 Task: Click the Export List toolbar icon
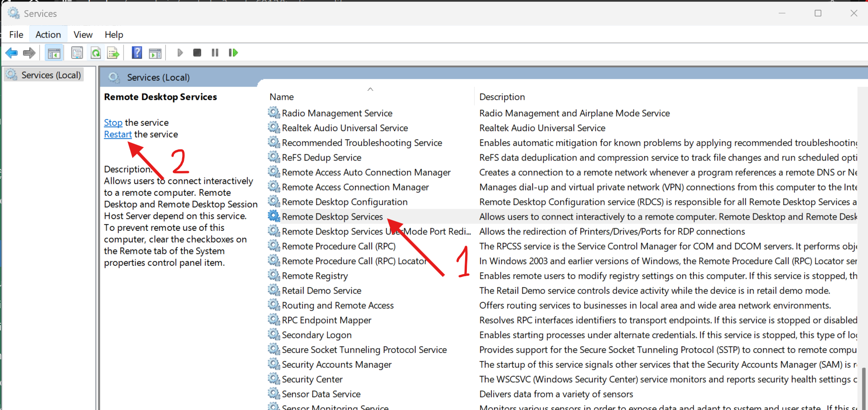click(x=113, y=53)
